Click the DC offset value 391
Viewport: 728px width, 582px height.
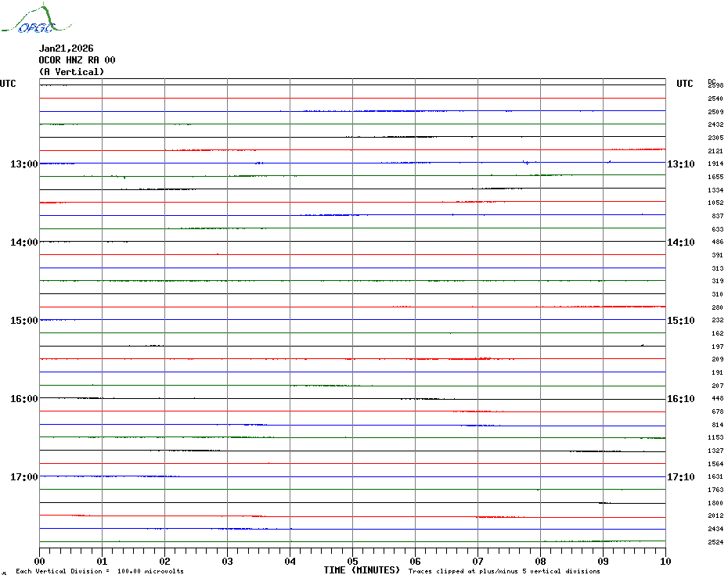click(717, 255)
